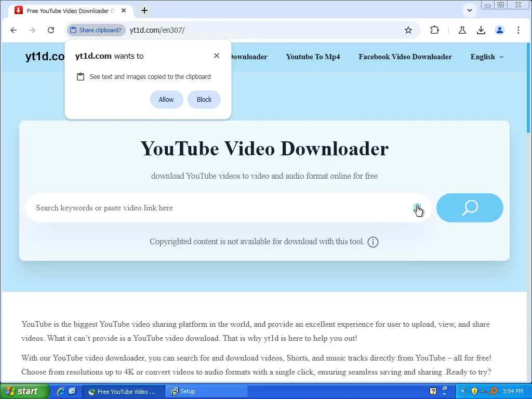Click the taskbar clock 3:54 PM

[x=512, y=391]
